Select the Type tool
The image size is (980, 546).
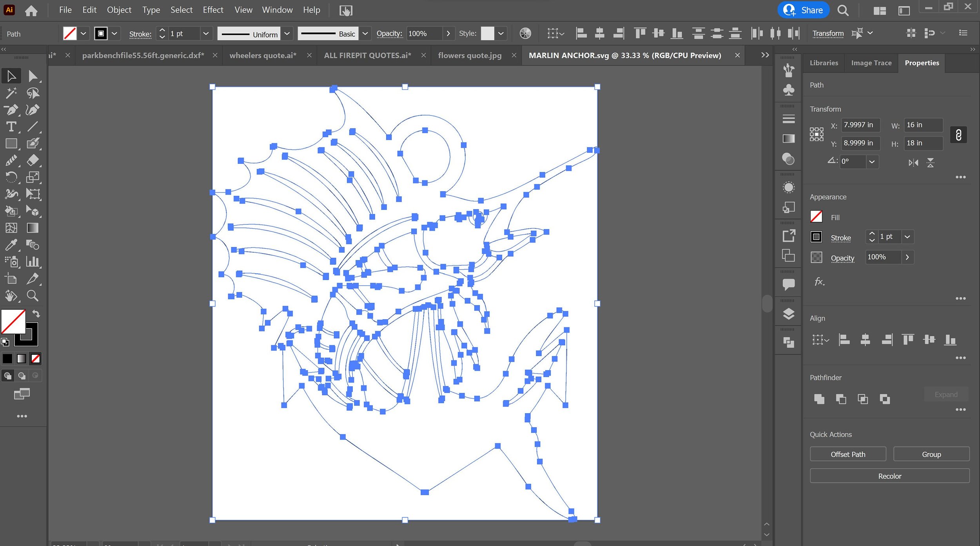coord(11,127)
